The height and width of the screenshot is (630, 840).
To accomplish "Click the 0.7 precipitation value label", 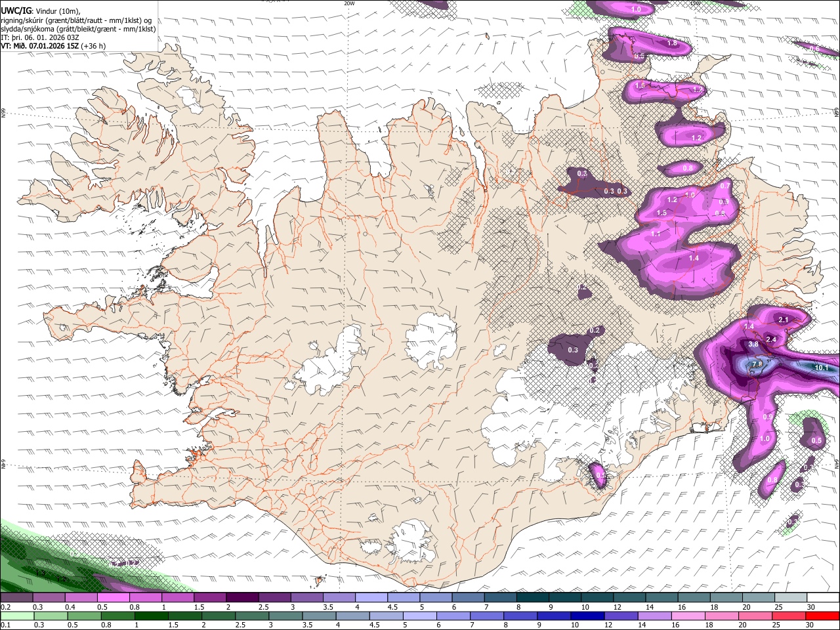I will click(725, 186).
